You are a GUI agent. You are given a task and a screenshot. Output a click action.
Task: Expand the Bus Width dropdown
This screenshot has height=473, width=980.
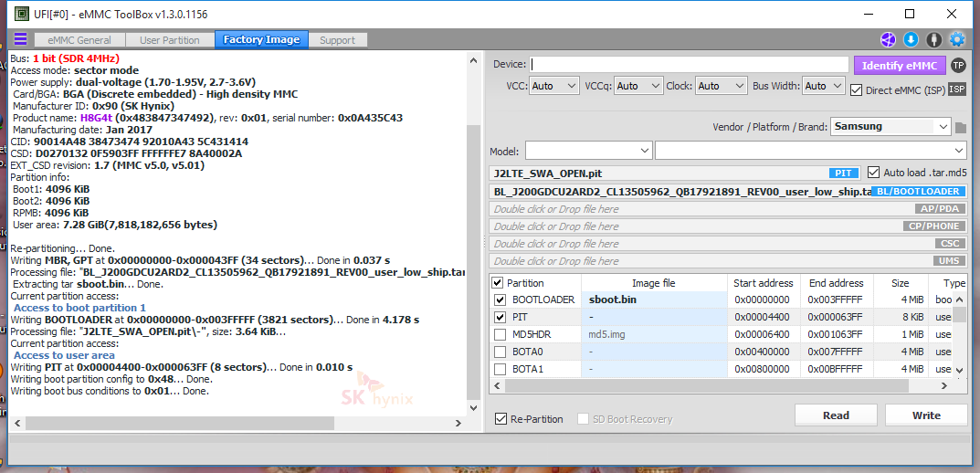[x=823, y=86]
